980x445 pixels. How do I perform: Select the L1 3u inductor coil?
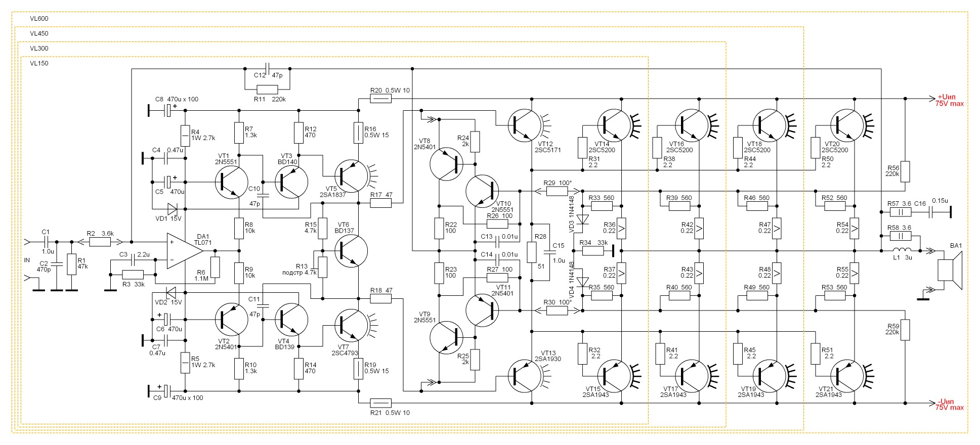pos(902,251)
